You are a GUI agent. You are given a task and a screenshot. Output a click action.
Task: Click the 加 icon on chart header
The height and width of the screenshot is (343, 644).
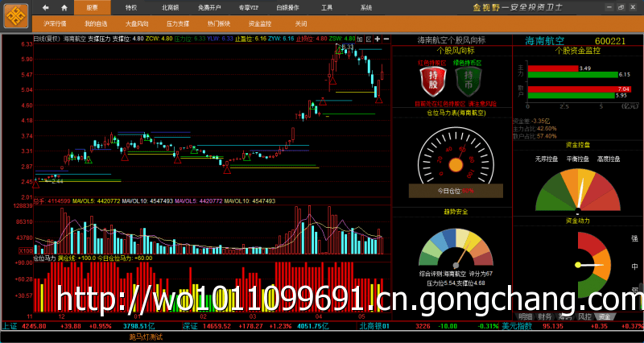point(359,39)
